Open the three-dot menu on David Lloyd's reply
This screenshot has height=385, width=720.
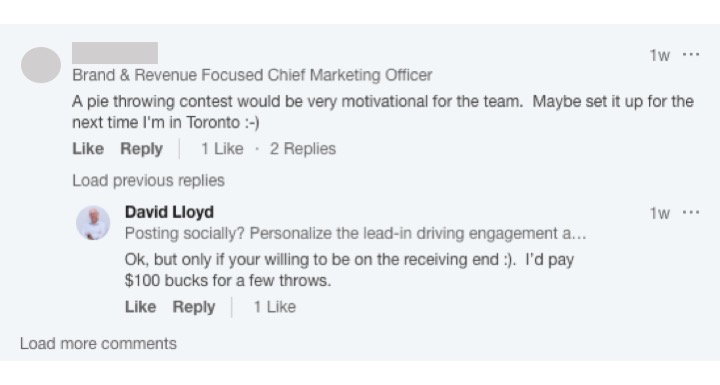tap(691, 213)
